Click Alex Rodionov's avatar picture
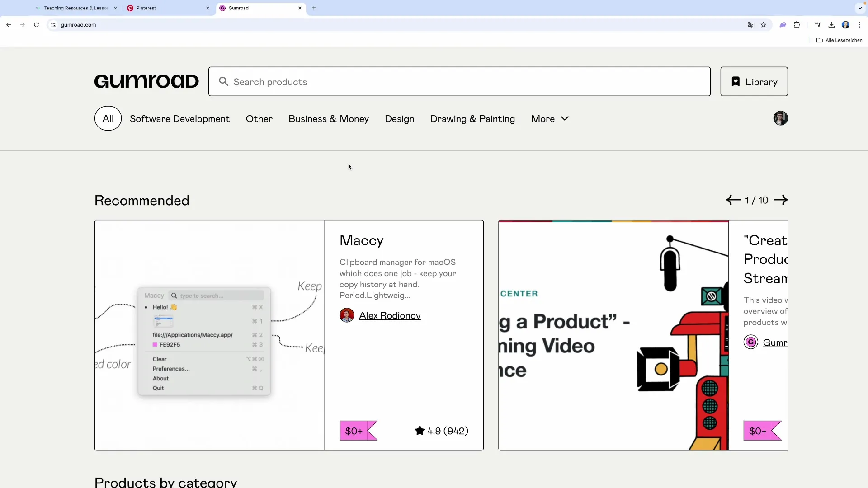 pyautogui.click(x=347, y=315)
